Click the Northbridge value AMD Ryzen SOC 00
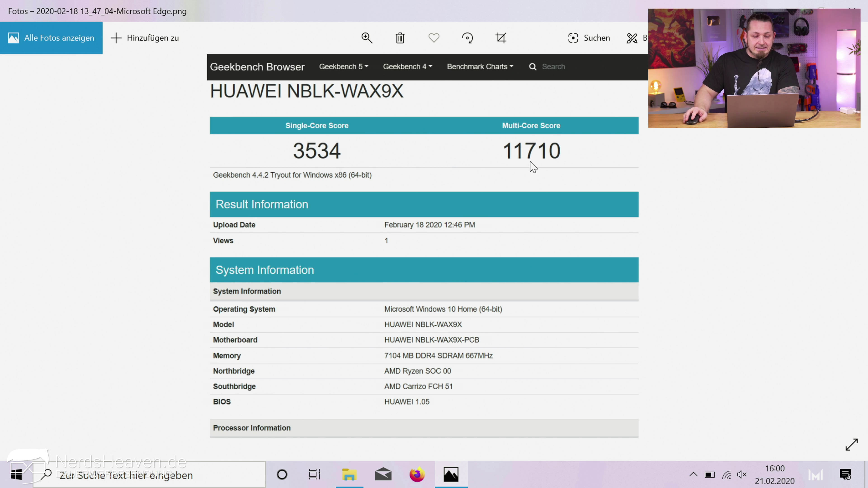Image resolution: width=868 pixels, height=488 pixels. pyautogui.click(x=417, y=371)
